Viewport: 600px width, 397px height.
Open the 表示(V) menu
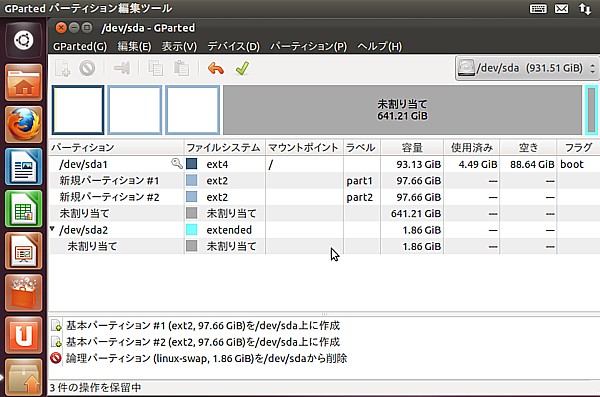pos(179,46)
